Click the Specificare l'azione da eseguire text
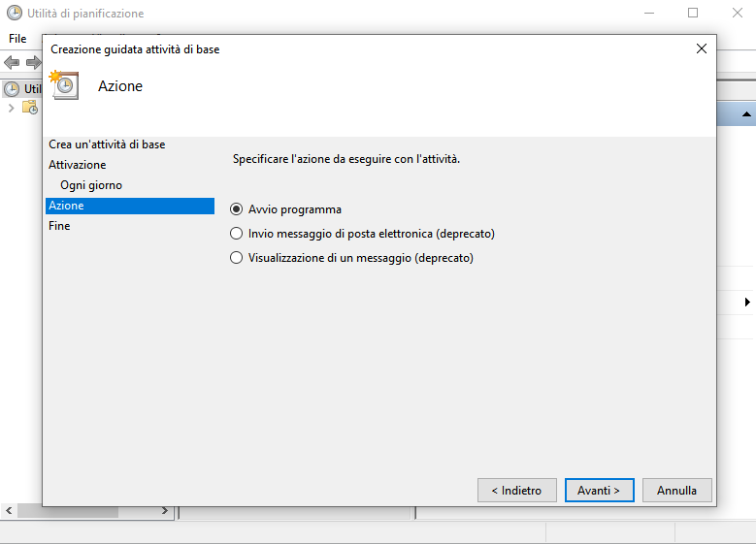 (x=346, y=159)
